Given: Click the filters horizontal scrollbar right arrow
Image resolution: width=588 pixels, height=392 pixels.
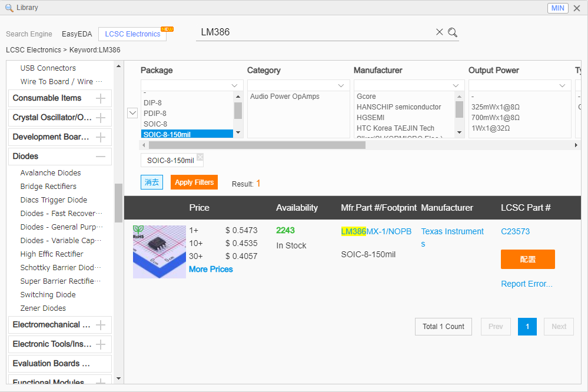Looking at the screenshot, I should click(576, 145).
